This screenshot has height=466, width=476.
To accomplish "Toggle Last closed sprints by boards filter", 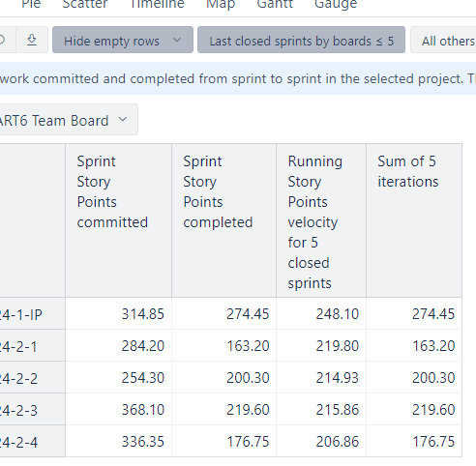I will 301,40.
